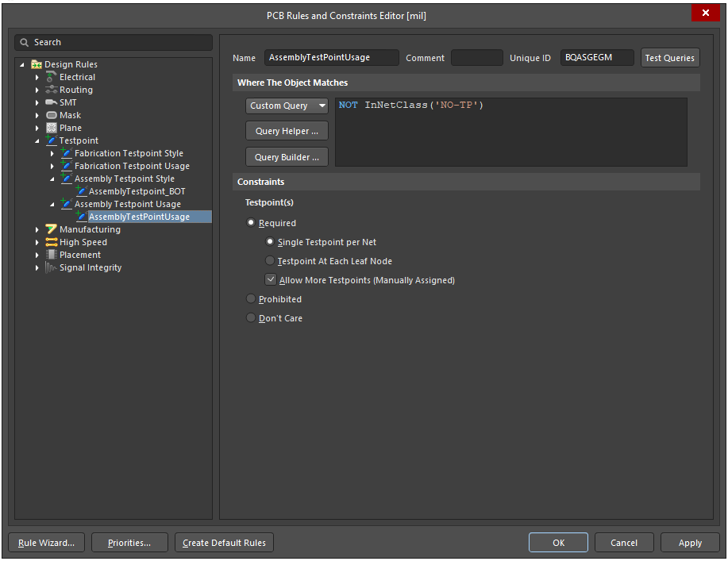Image resolution: width=728 pixels, height=561 pixels.
Task: Open the SMT rules category icon
Action: (x=51, y=102)
